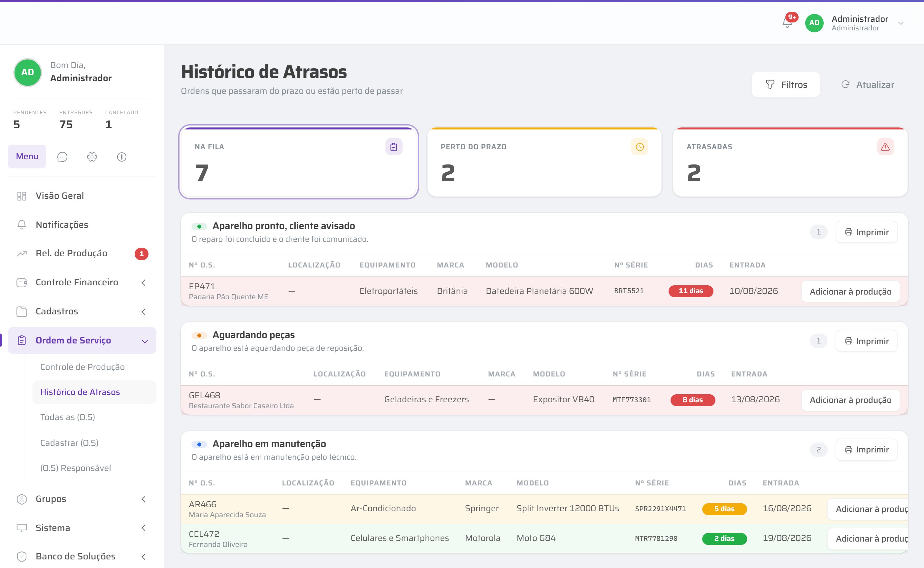Screen dimensions: 924x568
Task: Click order number EP471
Action: pyautogui.click(x=202, y=286)
